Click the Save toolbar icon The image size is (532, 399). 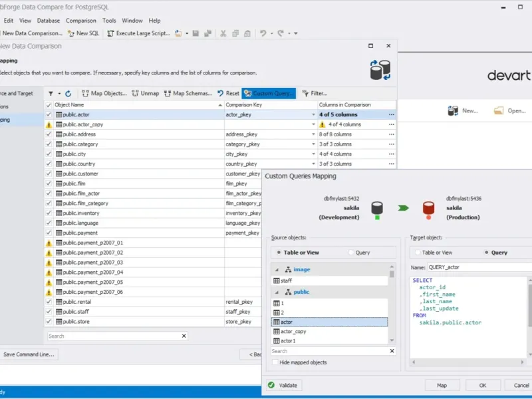click(x=196, y=33)
